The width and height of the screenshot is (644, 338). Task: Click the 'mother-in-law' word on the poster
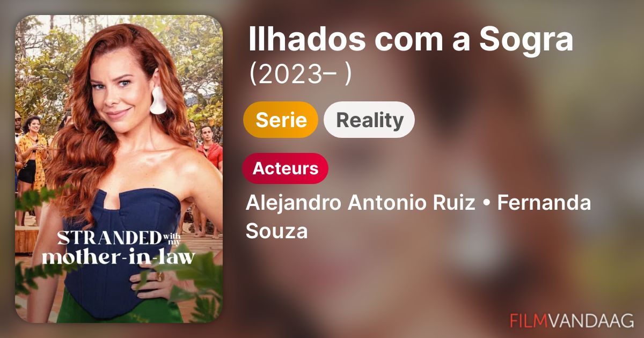[118, 256]
